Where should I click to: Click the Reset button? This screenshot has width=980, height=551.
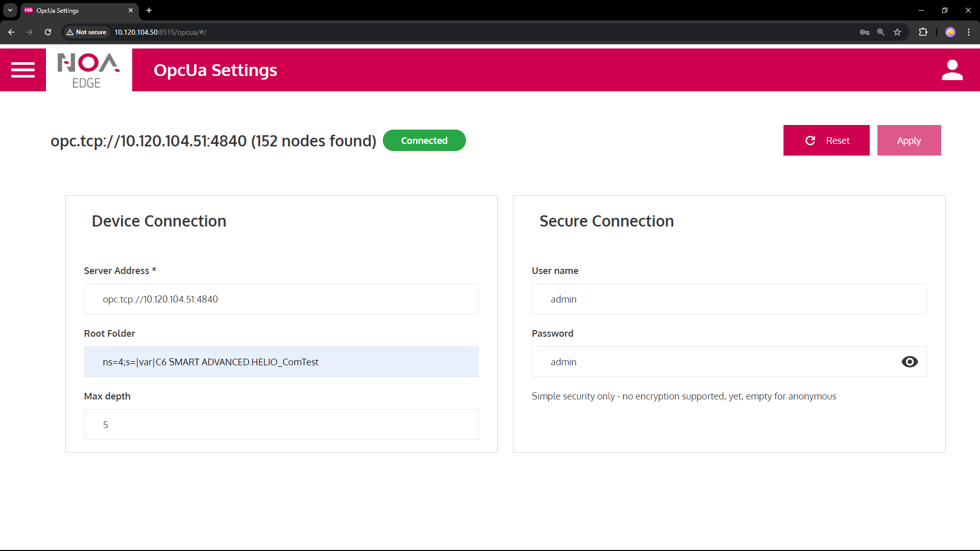[x=826, y=140]
